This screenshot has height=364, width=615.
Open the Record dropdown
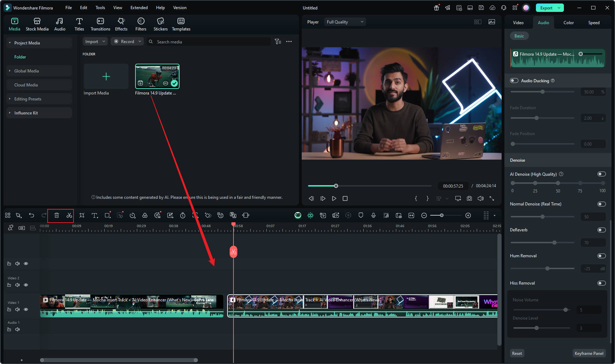point(128,42)
